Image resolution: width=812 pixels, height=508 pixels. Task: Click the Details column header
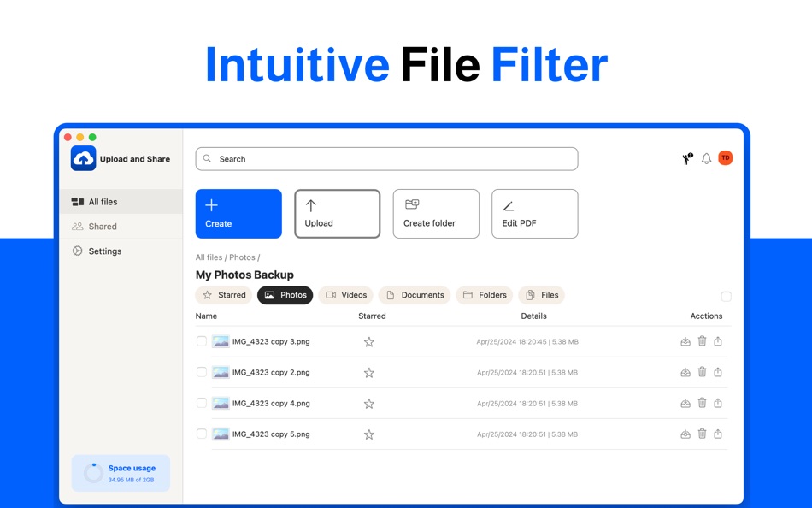tap(533, 316)
